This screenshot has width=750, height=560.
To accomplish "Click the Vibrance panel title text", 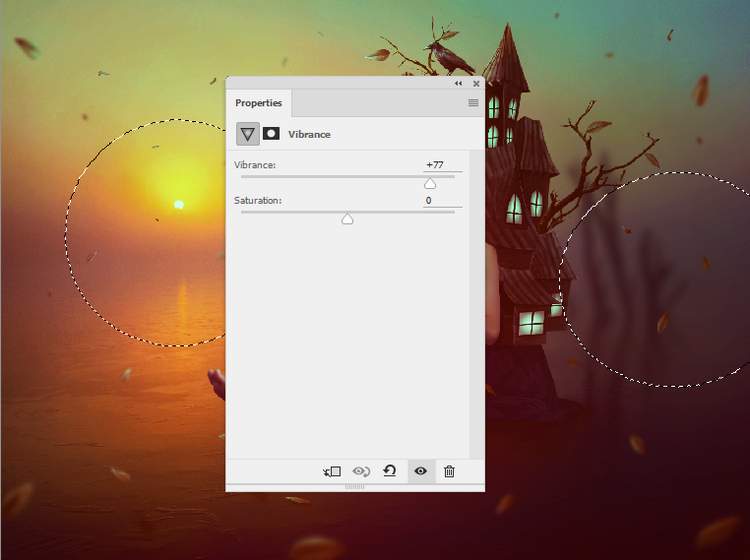I will [x=309, y=134].
